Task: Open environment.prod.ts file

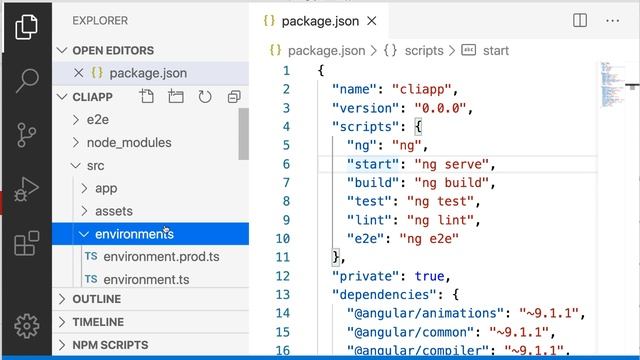Action: click(x=152, y=257)
